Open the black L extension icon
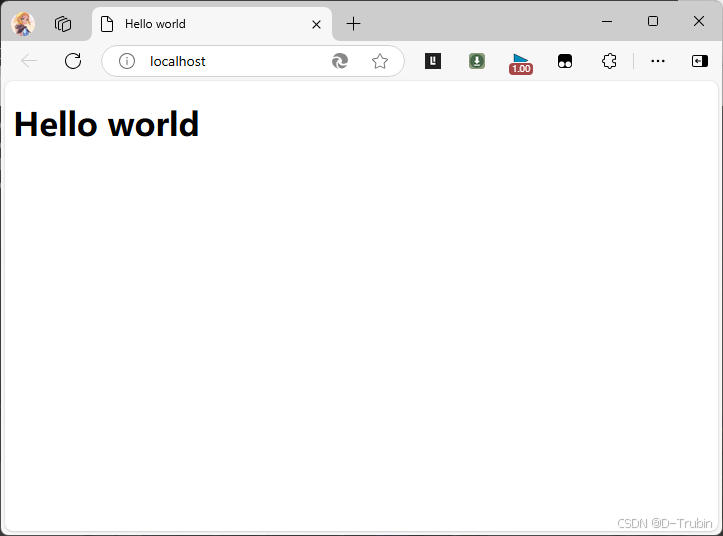The image size is (723, 536). tap(433, 61)
